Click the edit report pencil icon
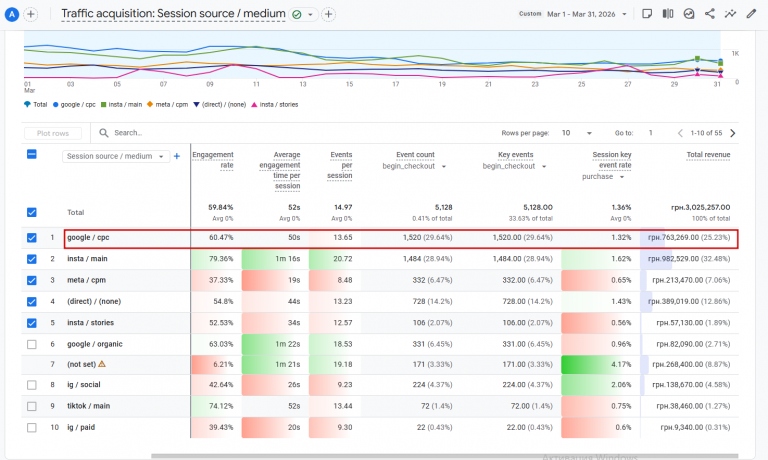The height and width of the screenshot is (460, 768). 751,14
